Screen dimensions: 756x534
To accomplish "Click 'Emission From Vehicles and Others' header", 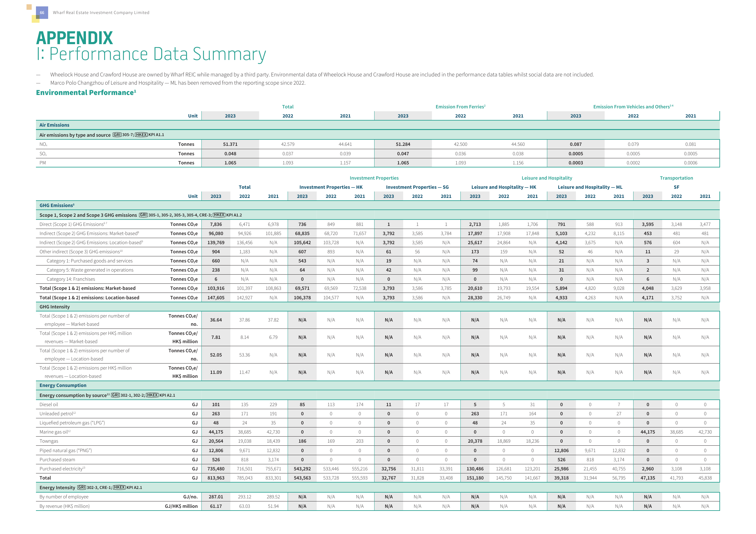I will tap(633, 107).
